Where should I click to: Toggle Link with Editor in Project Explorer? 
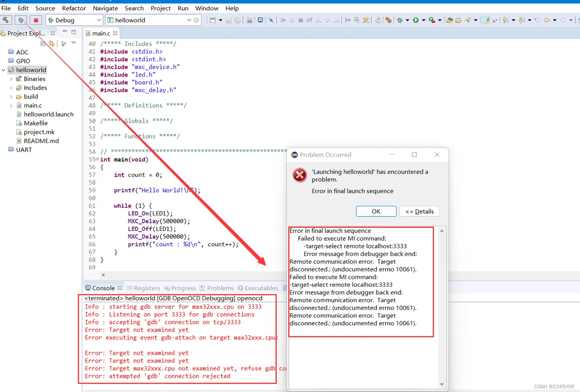click(52, 44)
